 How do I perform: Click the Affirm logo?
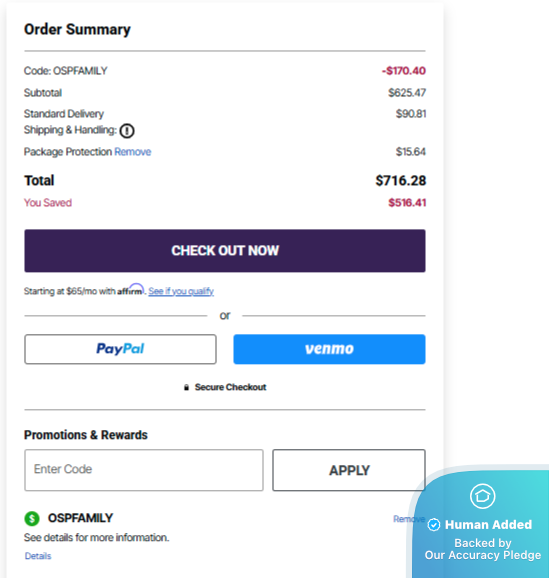point(131,290)
